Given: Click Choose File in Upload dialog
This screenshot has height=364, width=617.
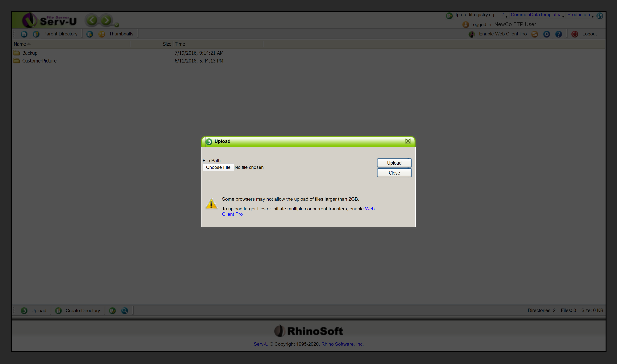Looking at the screenshot, I should click(218, 168).
